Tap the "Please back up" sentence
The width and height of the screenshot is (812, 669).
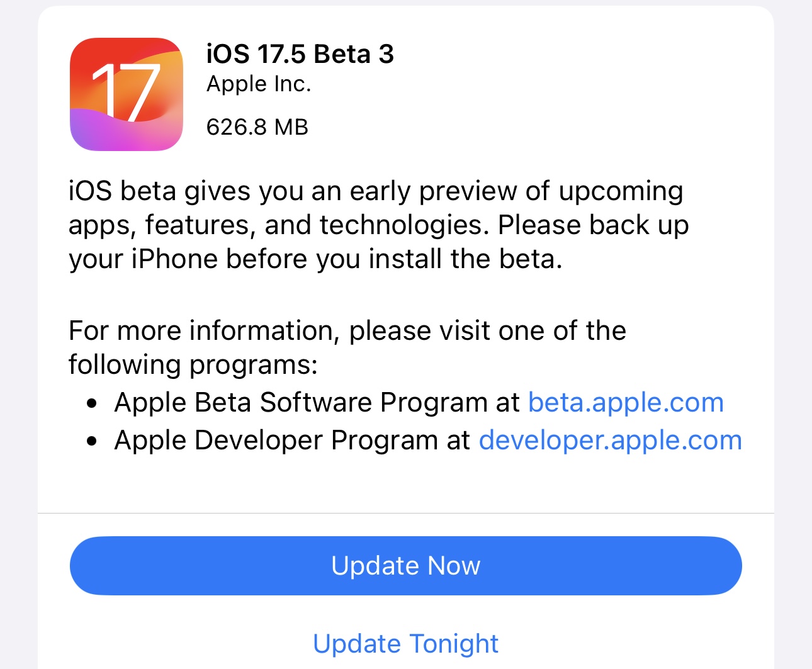point(593,225)
